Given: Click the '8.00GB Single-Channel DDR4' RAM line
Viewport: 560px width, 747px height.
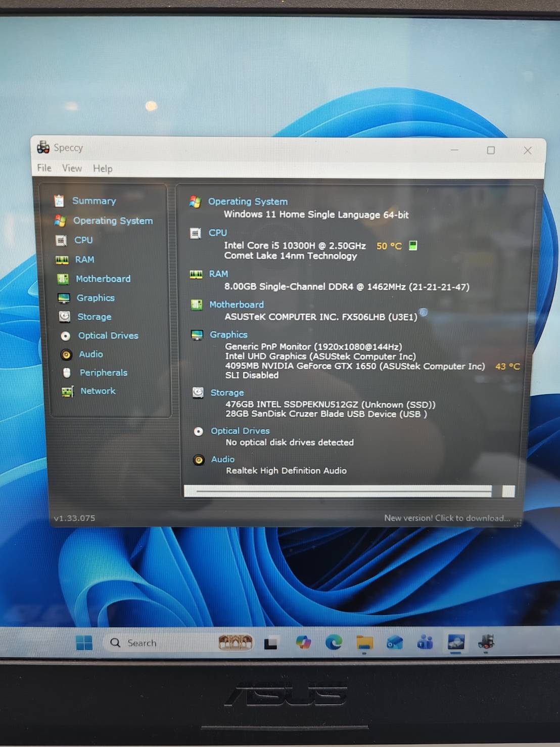Looking at the screenshot, I should [347, 287].
